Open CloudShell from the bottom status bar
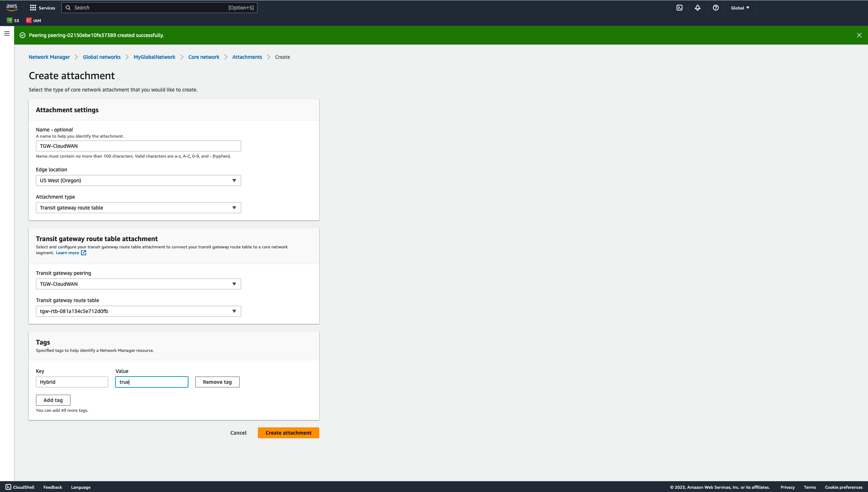868x492 pixels. tap(20, 487)
